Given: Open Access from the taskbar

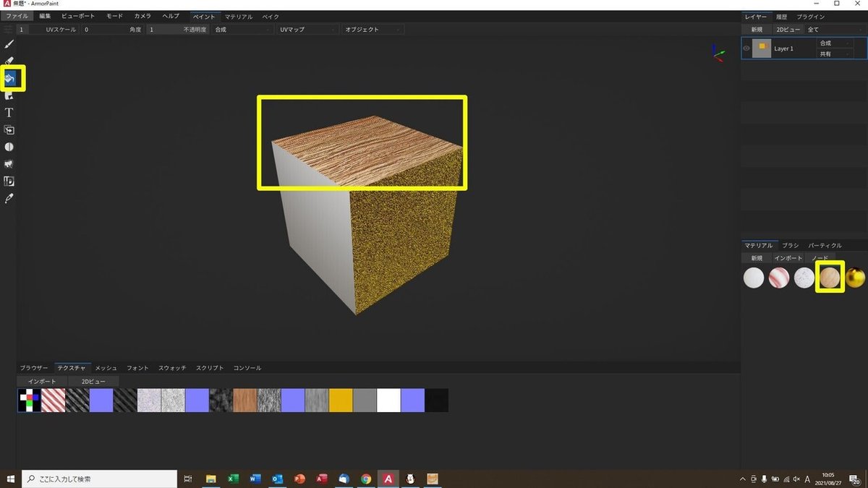Looking at the screenshot, I should pos(322,479).
